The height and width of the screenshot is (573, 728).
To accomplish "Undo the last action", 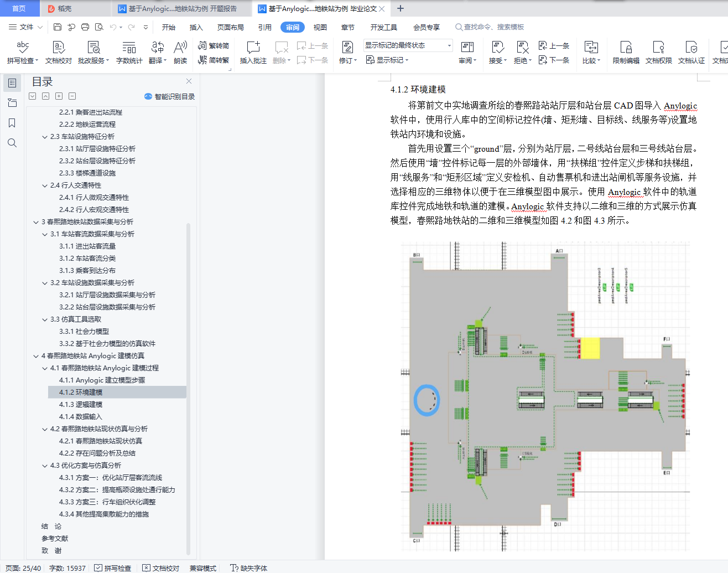I will click(x=113, y=27).
